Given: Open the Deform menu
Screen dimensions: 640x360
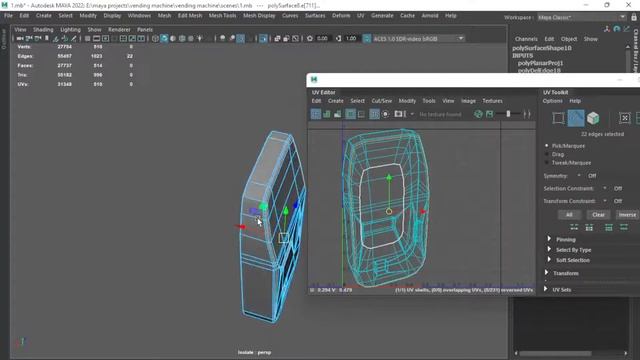Looking at the screenshot, I should pos(341,16).
